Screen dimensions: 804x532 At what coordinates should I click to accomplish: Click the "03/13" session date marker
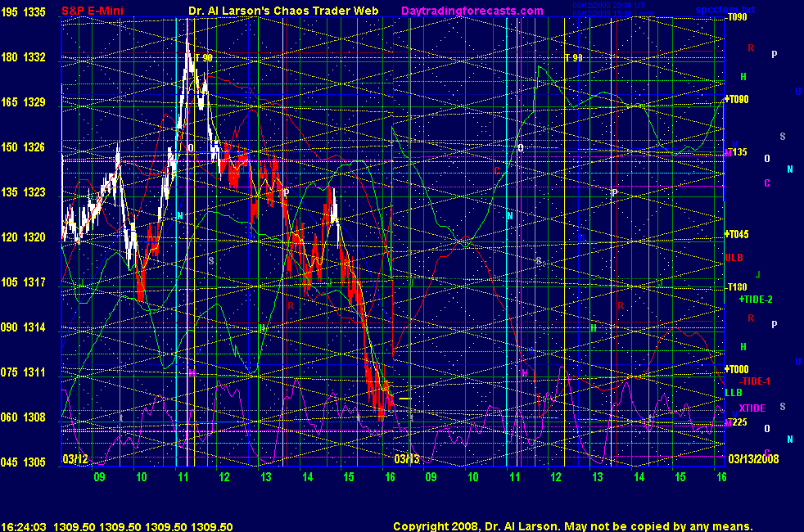[407, 458]
